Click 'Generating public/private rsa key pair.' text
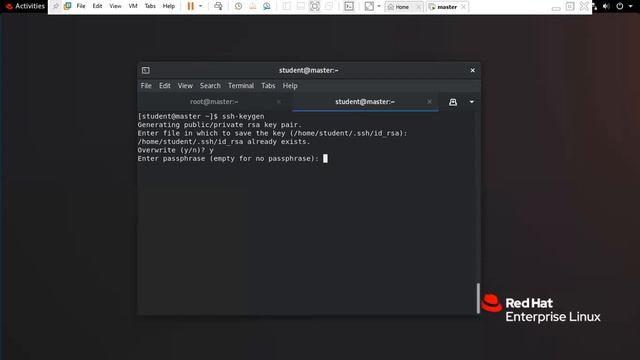 coord(220,125)
